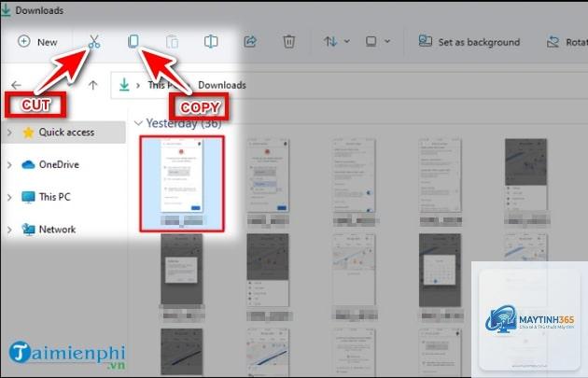Collapse the Yesterday (36) group

pyautogui.click(x=138, y=123)
